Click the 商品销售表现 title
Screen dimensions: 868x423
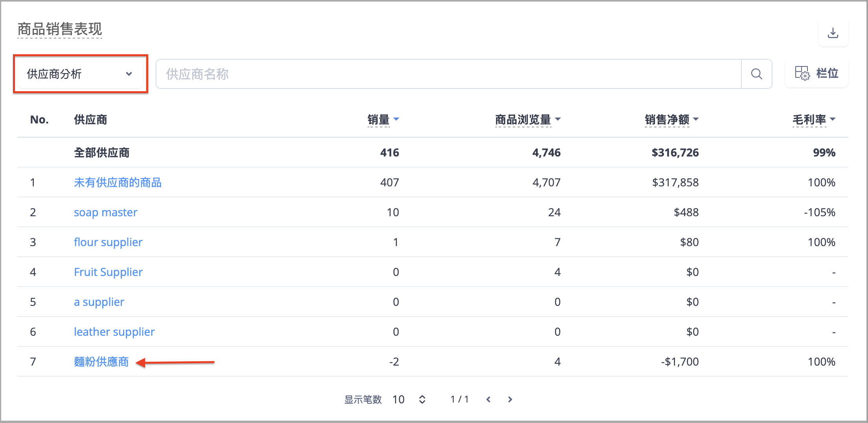[x=60, y=29]
